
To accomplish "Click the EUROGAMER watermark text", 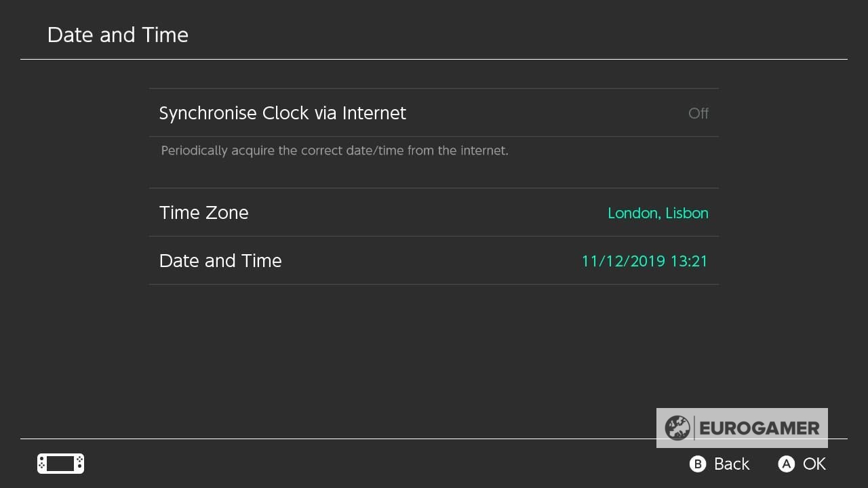I will pos(759,428).
